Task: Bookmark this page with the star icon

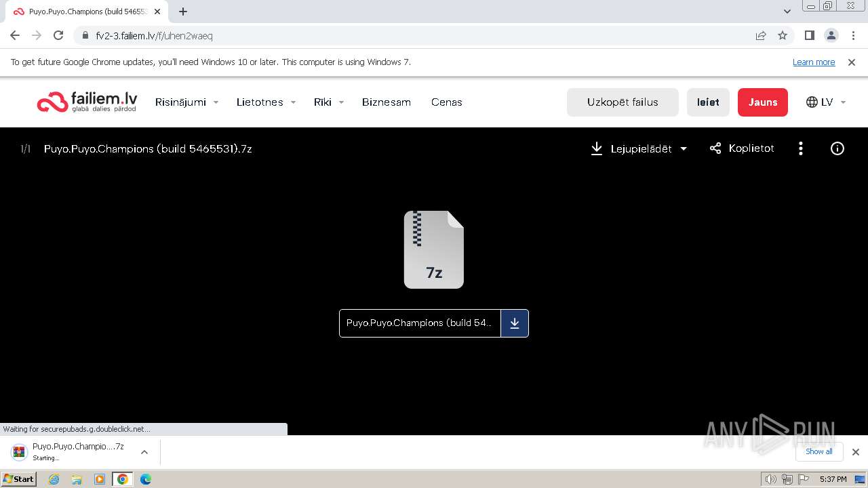Action: tap(783, 36)
